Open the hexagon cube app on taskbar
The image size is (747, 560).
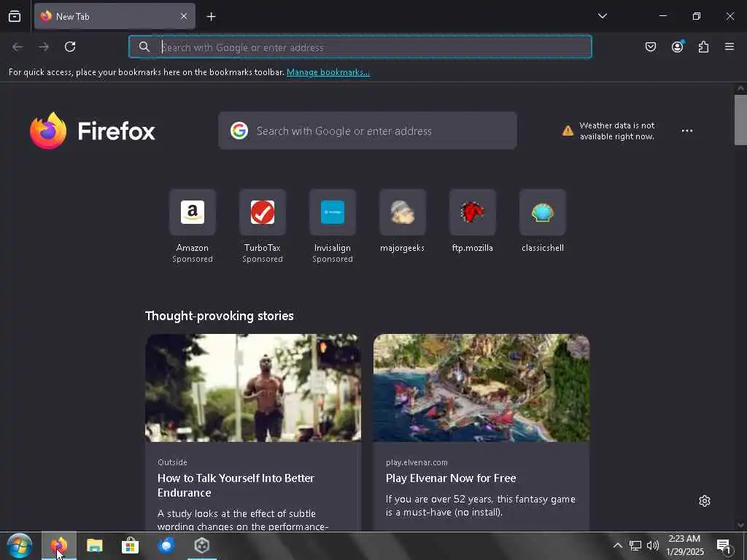pos(202,545)
